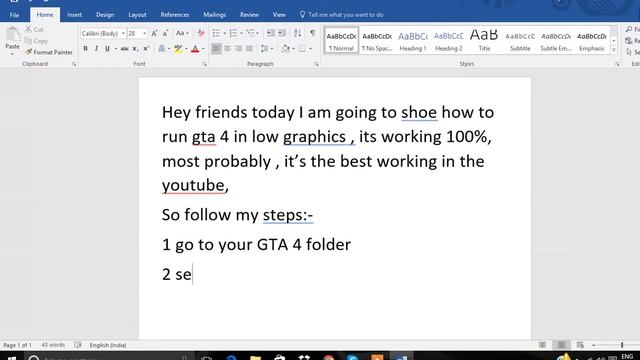
Task: Apply borders to the paragraph
Action: [302, 49]
